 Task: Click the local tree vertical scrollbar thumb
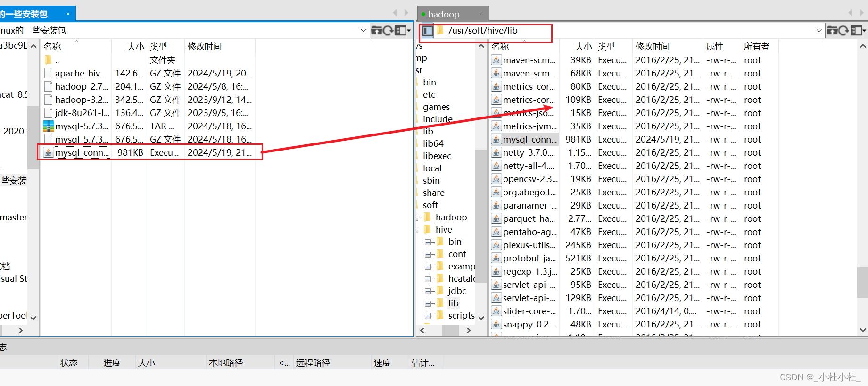pyautogui.click(x=33, y=137)
